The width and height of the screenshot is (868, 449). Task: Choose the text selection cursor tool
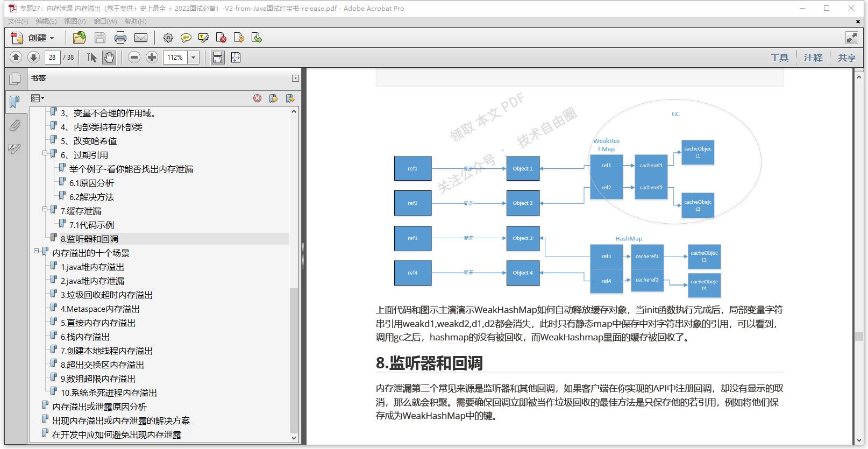click(91, 57)
